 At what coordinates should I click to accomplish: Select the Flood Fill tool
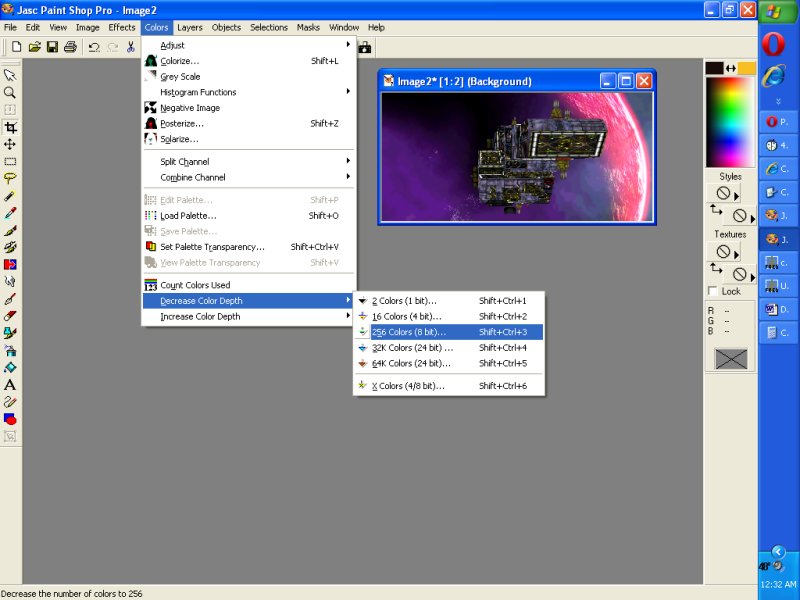pos(10,367)
